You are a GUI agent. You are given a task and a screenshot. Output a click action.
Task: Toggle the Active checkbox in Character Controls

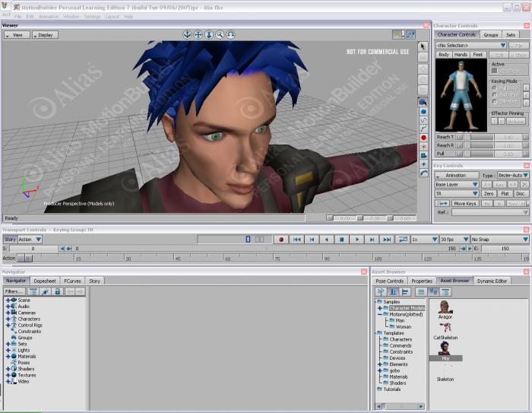[x=494, y=71]
